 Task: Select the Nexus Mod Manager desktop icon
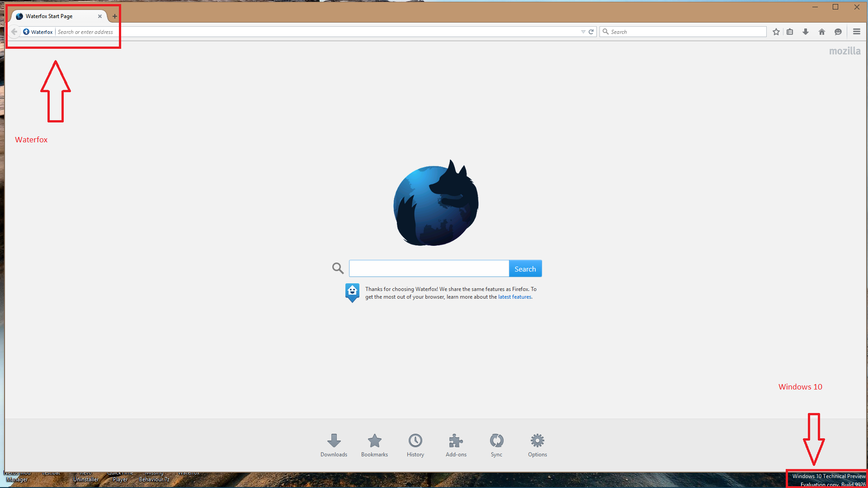(x=17, y=476)
